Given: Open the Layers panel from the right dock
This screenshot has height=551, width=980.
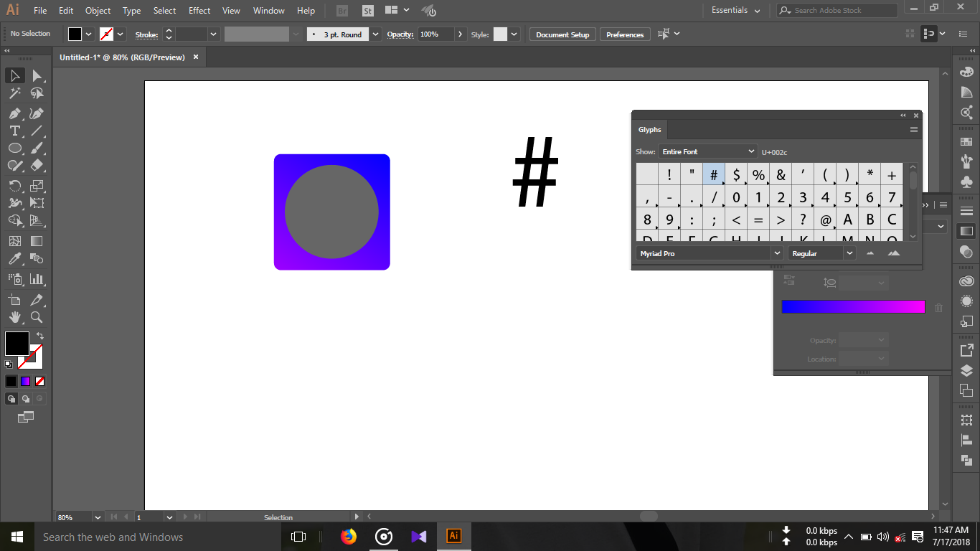Looking at the screenshot, I should [x=965, y=369].
